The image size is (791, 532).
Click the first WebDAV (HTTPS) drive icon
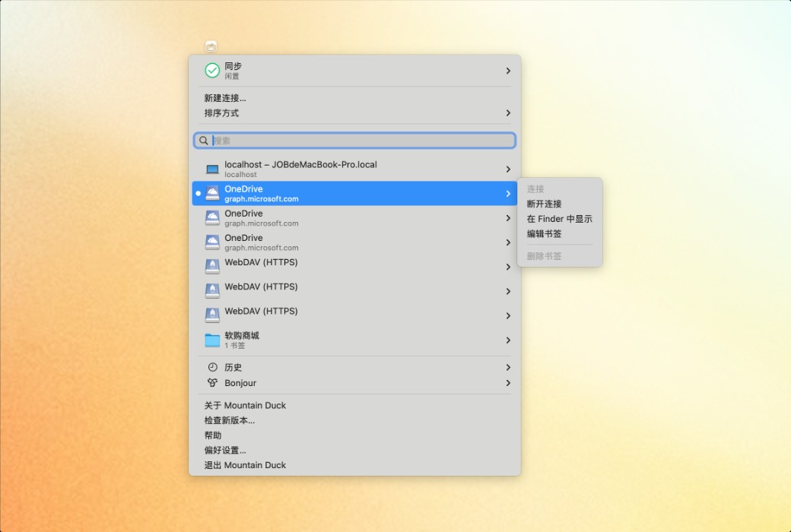pos(212,267)
